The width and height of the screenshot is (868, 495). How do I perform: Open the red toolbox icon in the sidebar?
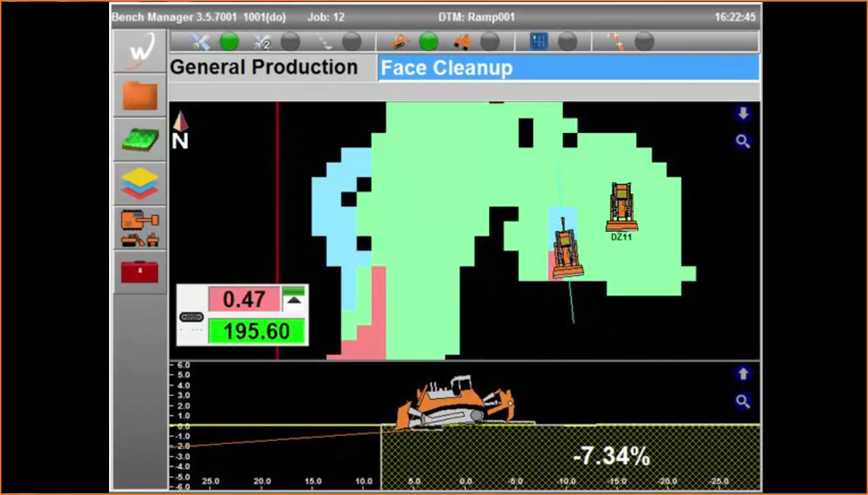139,271
